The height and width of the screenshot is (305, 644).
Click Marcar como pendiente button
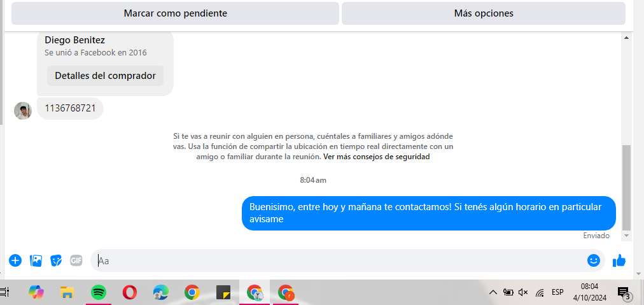point(176,13)
